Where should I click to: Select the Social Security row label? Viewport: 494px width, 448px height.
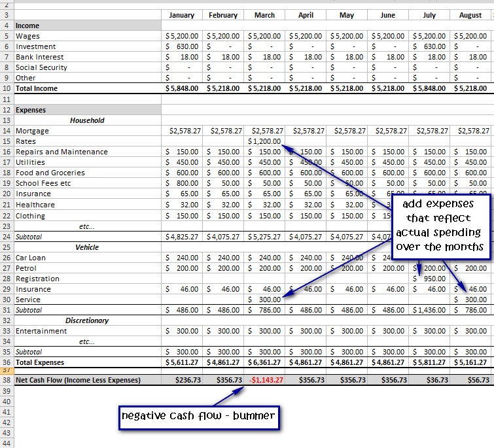41,67
